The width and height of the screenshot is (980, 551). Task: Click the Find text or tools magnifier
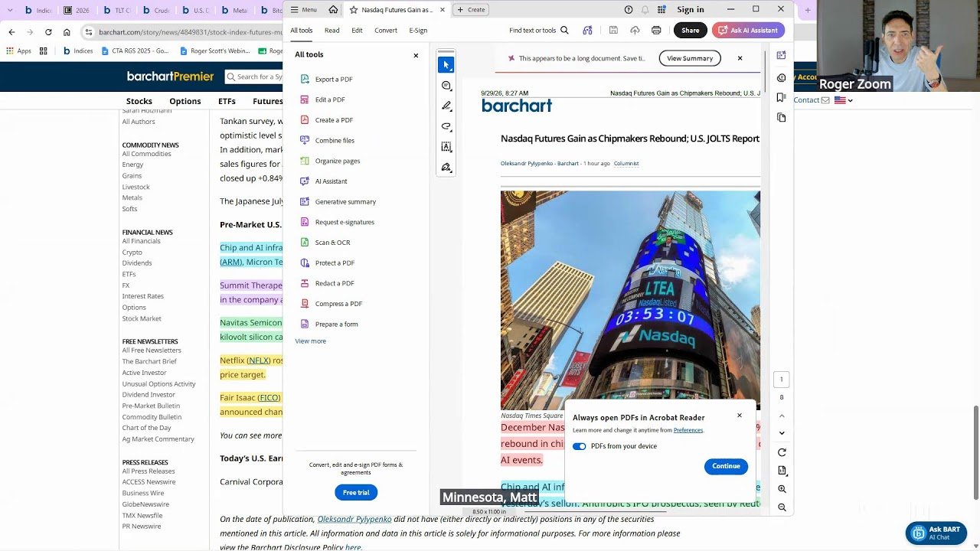pyautogui.click(x=564, y=31)
